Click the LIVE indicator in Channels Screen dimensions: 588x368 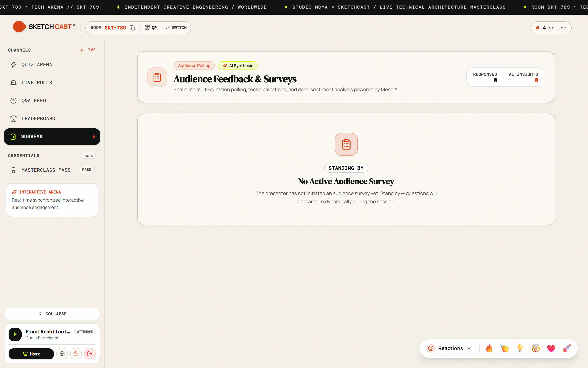[88, 50]
